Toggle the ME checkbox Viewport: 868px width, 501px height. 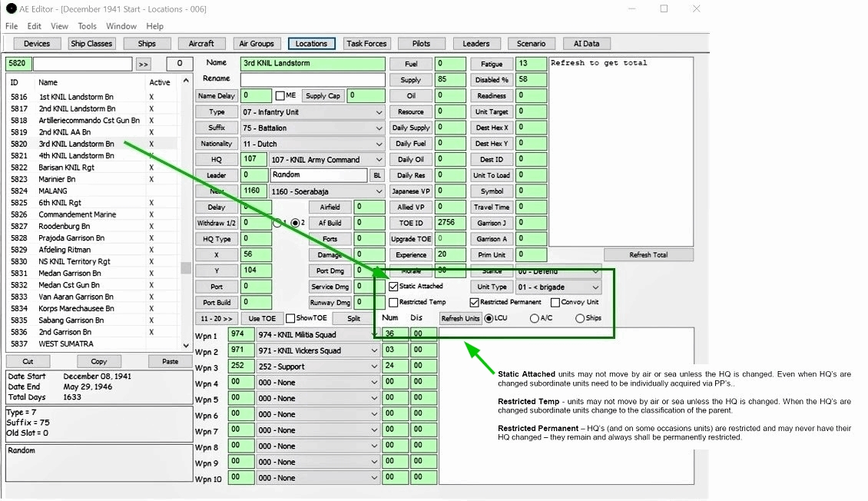(280, 96)
